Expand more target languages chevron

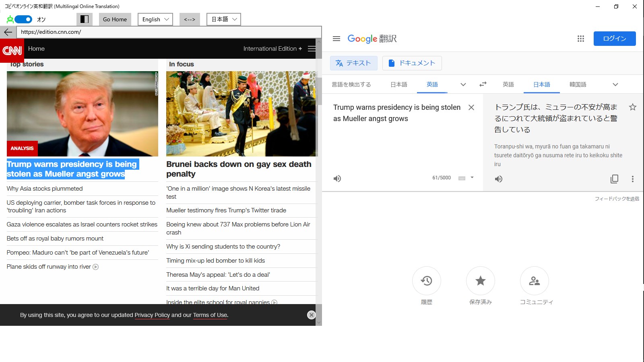(615, 84)
